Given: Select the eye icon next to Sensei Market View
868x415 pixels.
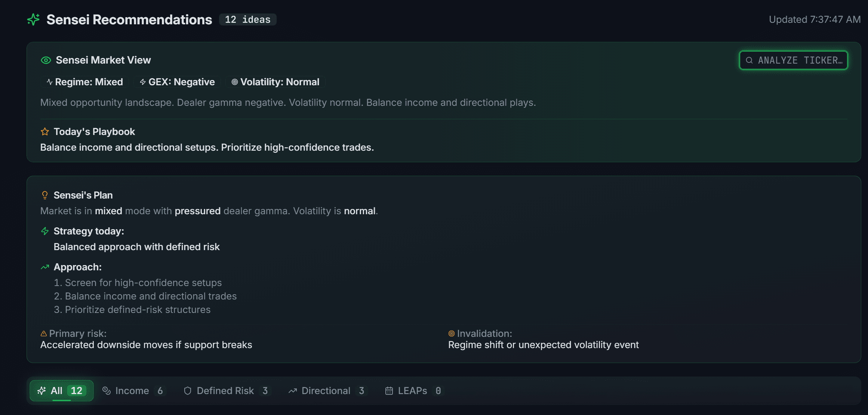Looking at the screenshot, I should tap(45, 60).
